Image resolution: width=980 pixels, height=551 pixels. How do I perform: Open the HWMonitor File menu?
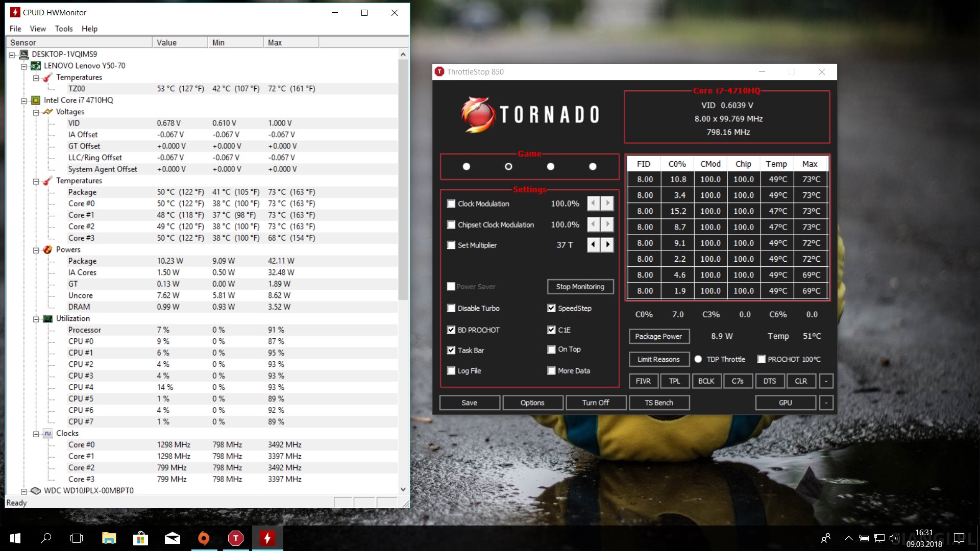click(15, 29)
